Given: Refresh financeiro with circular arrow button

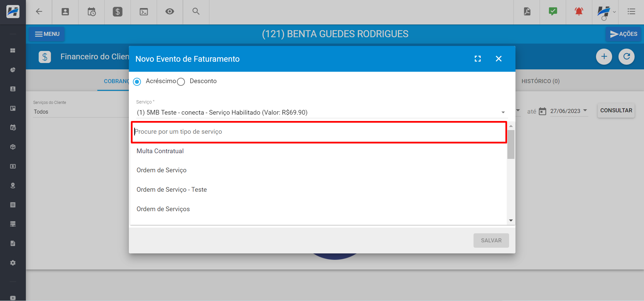Looking at the screenshot, I should click(627, 56).
